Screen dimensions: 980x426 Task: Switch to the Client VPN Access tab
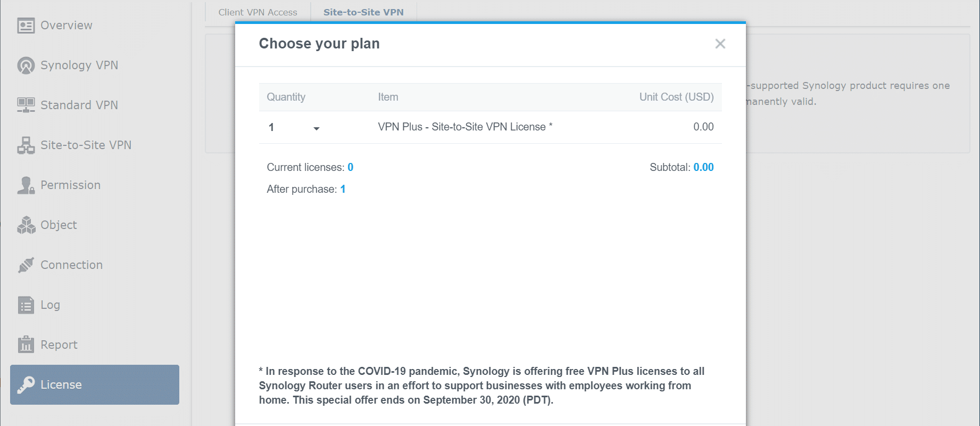click(258, 12)
